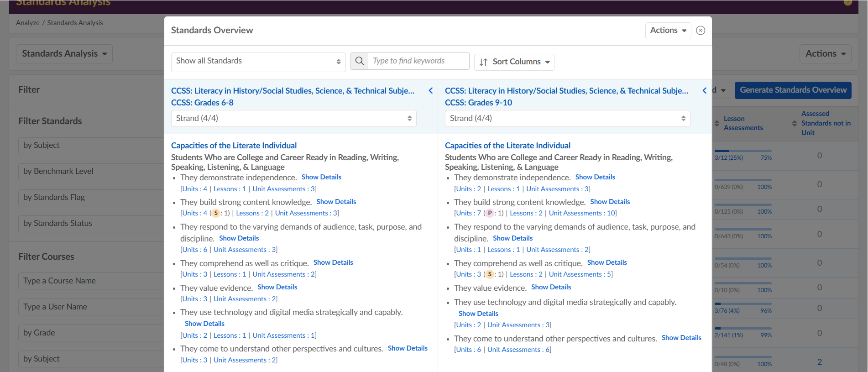Collapse the Grades 6-8 column chevron
The height and width of the screenshot is (372, 868).
pos(430,91)
